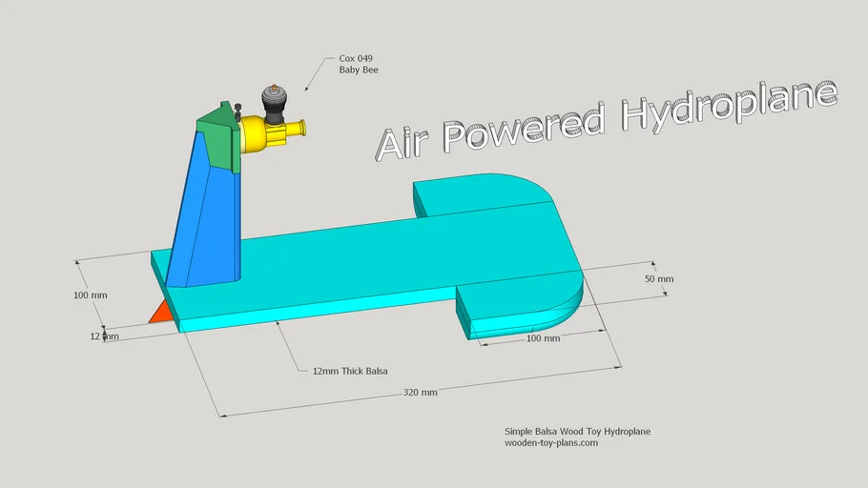The width and height of the screenshot is (868, 488).
Task: Click the 12mm Thick Balsa annotation
Action: (350, 370)
